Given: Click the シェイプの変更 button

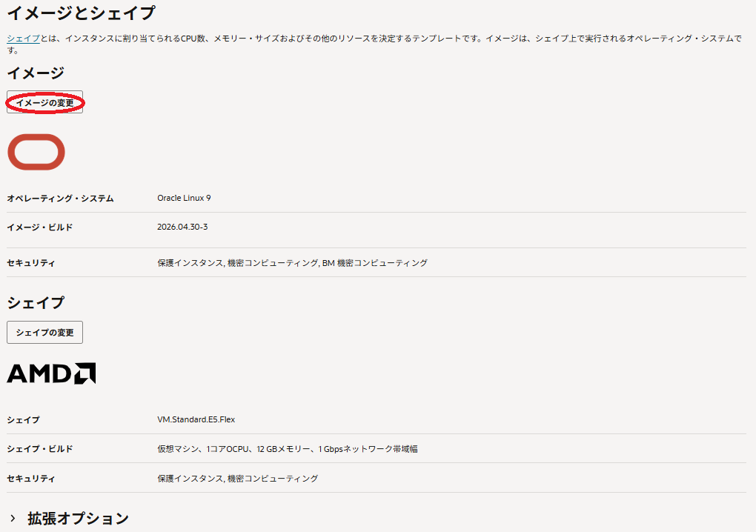Looking at the screenshot, I should coord(44,333).
